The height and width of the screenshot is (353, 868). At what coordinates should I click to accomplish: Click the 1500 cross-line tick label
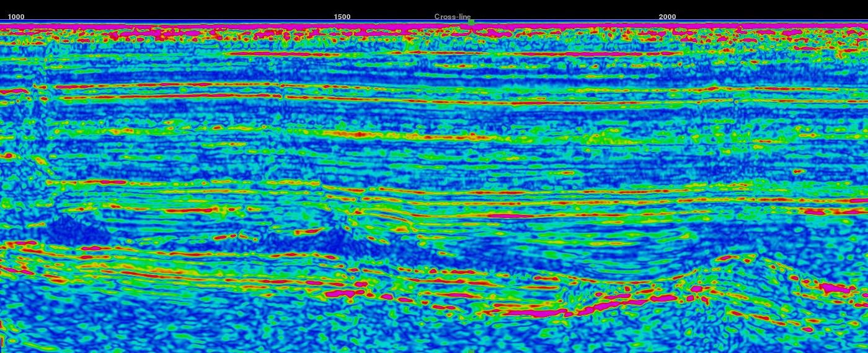point(342,17)
